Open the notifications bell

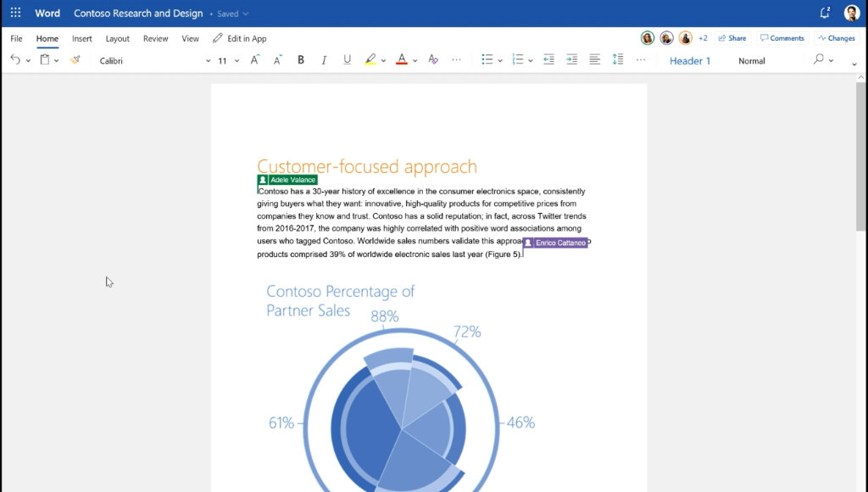pos(825,13)
